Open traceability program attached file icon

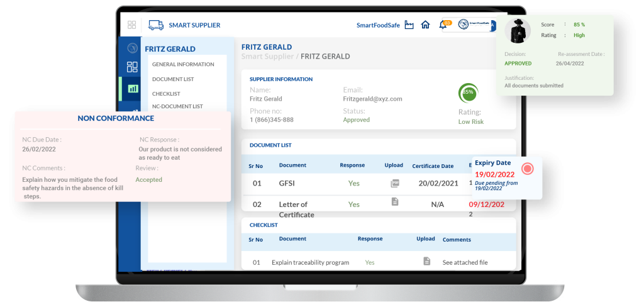pyautogui.click(x=426, y=261)
